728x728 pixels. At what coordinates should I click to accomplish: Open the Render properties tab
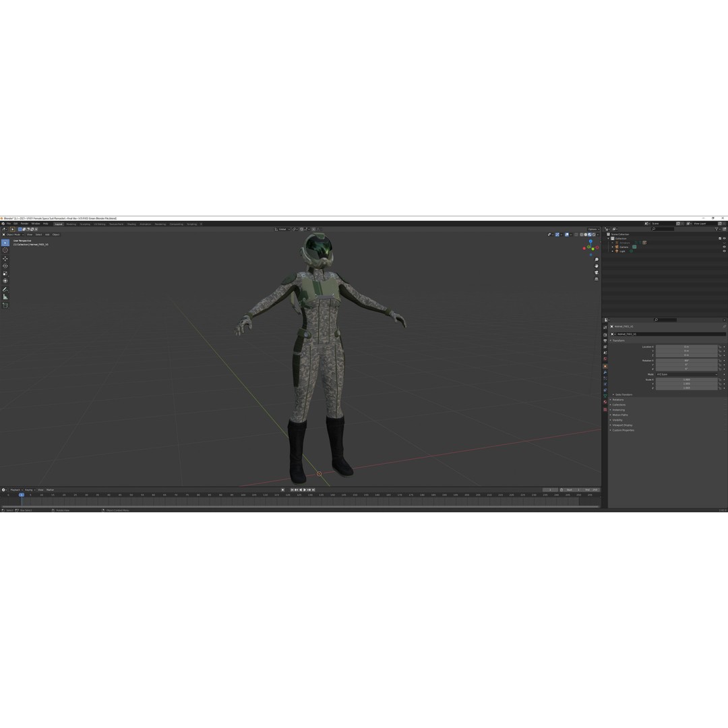coord(605,335)
